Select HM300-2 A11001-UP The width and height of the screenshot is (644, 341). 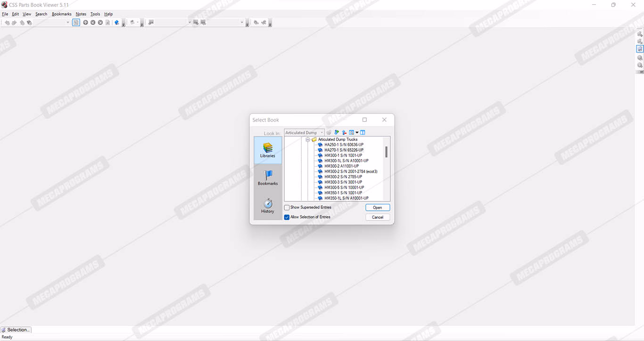pos(342,166)
